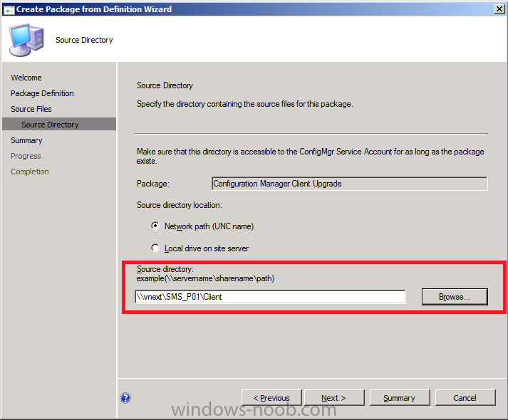The image size is (508, 420).
Task: Click the Source directory path input field
Action: 270,297
